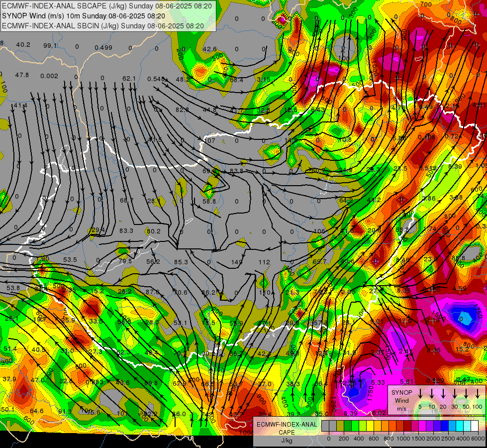Image resolution: width=487 pixels, height=448 pixels.
Task: Click the 6000 tick on the CAPE legend
Action: click(x=478, y=439)
